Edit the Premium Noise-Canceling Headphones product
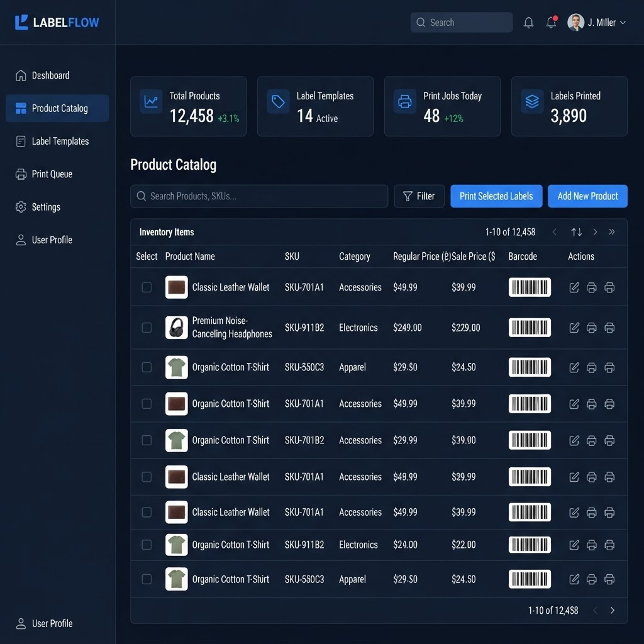Screen dimensions: 644x644 tap(574, 327)
